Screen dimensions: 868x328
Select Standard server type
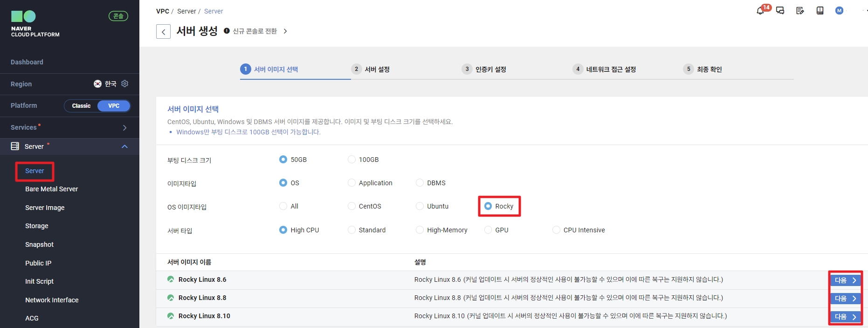click(351, 230)
